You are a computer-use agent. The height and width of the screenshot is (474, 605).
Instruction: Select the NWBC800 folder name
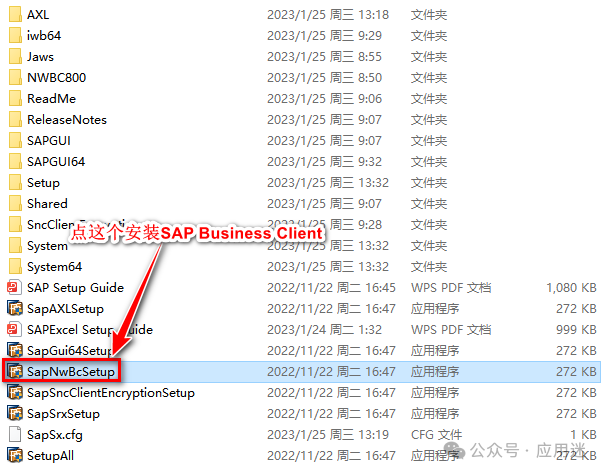(56, 78)
